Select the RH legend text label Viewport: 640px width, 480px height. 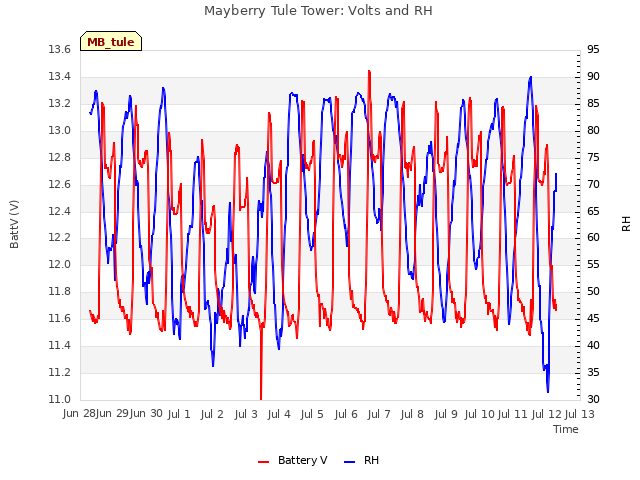point(371,460)
